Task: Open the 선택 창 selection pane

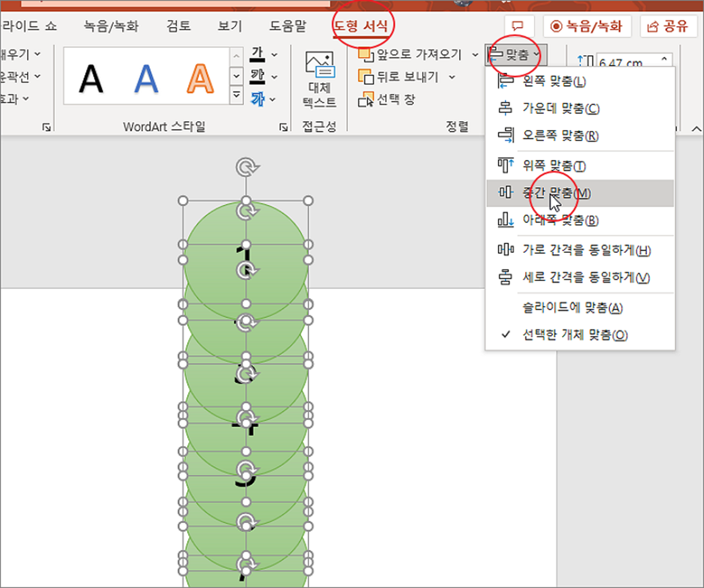Action: tap(387, 100)
